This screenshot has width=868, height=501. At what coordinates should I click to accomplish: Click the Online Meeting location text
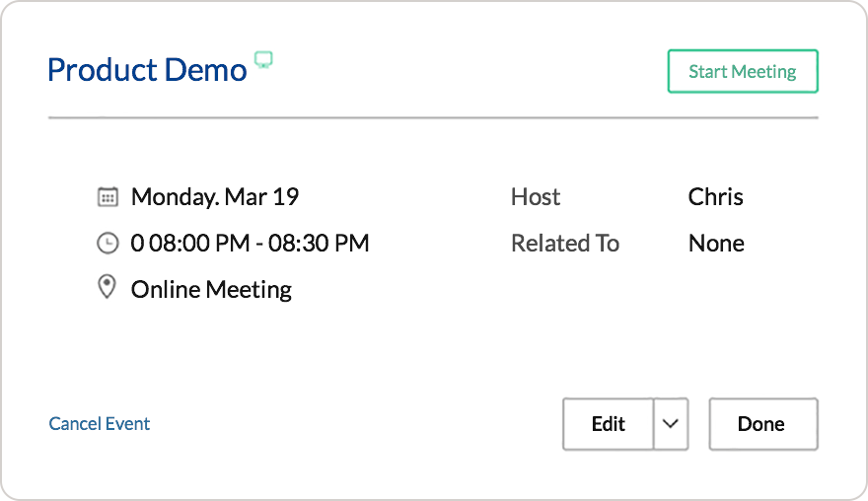pos(211,289)
